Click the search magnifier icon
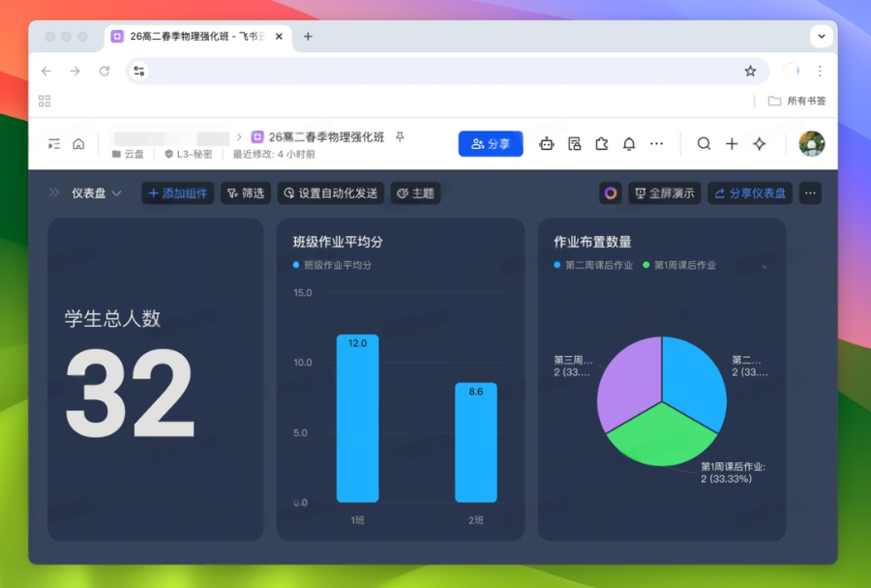The height and width of the screenshot is (588, 871). [x=704, y=144]
